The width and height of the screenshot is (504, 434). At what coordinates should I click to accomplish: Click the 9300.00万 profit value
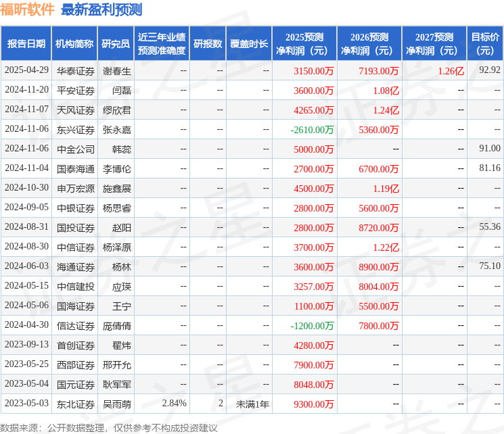(314, 404)
